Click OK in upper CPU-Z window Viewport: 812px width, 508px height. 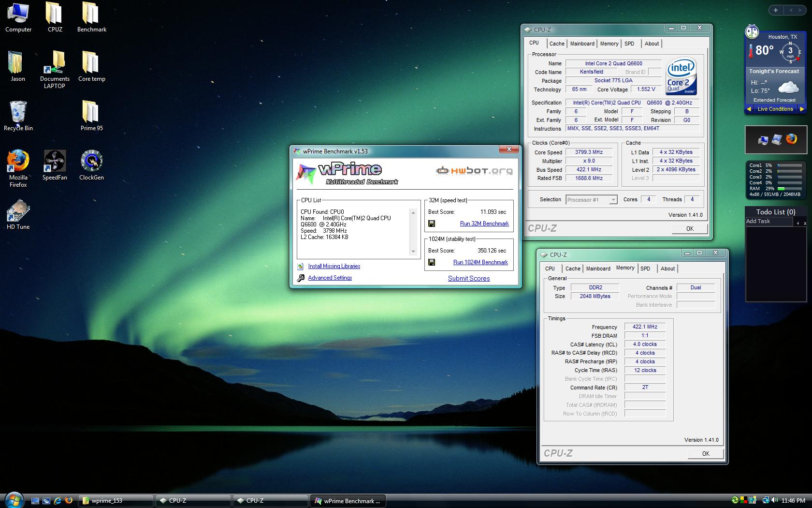click(690, 229)
